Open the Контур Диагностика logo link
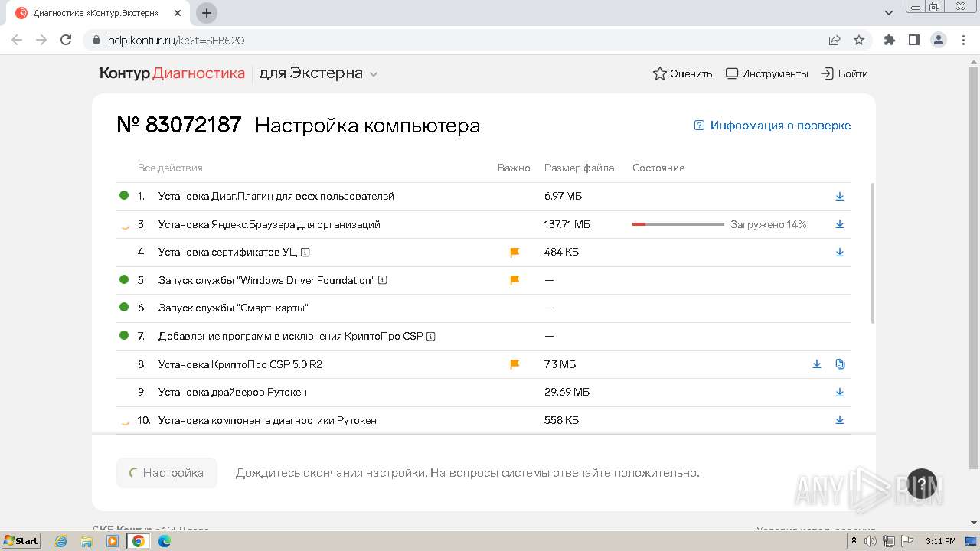The width and height of the screenshot is (980, 551). (x=172, y=73)
